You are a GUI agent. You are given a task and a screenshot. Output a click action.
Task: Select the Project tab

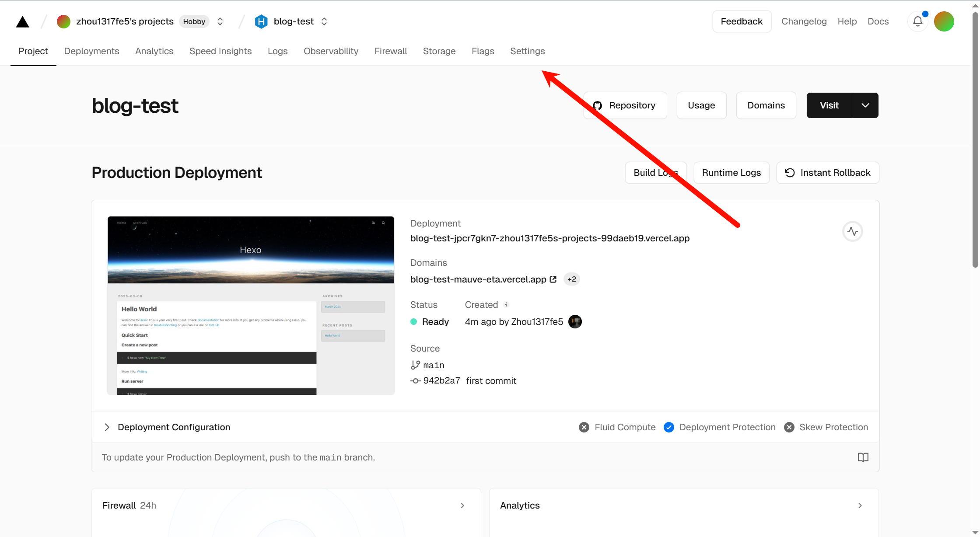(x=33, y=51)
